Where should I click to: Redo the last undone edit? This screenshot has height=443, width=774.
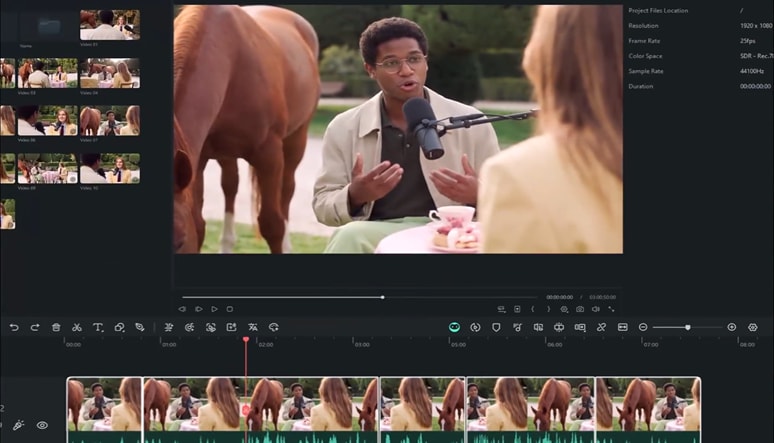[x=35, y=327]
